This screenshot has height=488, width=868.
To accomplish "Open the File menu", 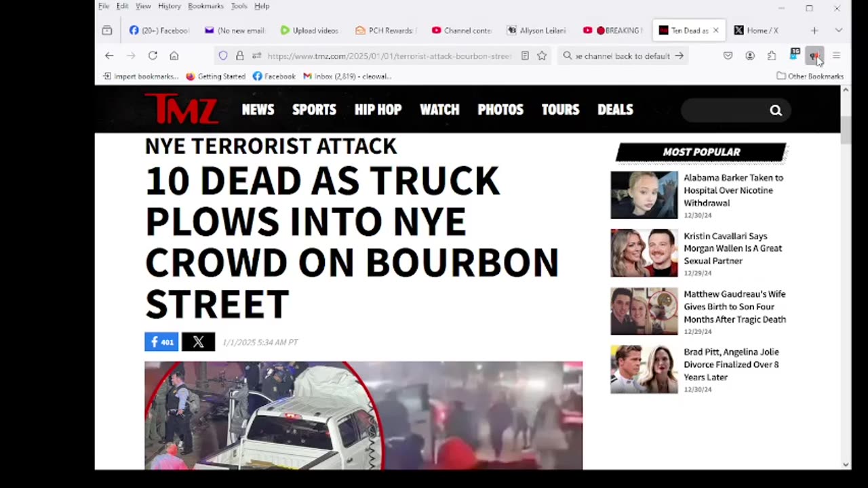I will (x=104, y=6).
